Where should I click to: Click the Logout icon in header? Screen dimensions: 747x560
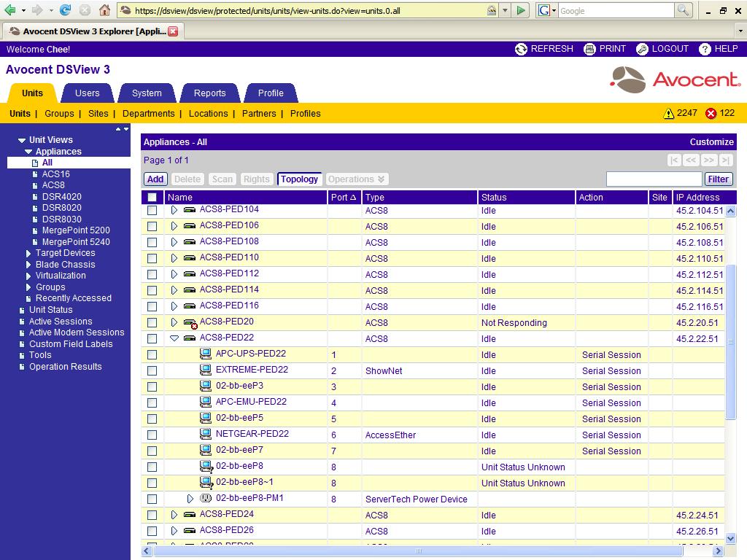click(642, 49)
